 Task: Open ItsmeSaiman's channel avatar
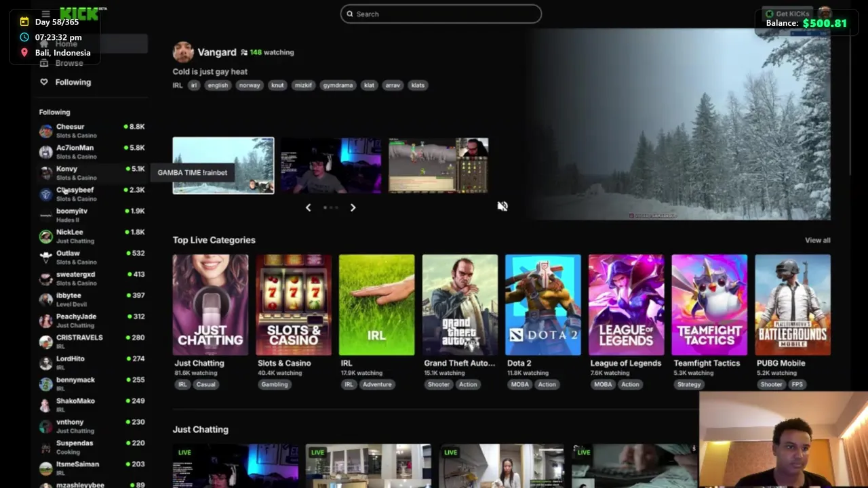coord(45,468)
